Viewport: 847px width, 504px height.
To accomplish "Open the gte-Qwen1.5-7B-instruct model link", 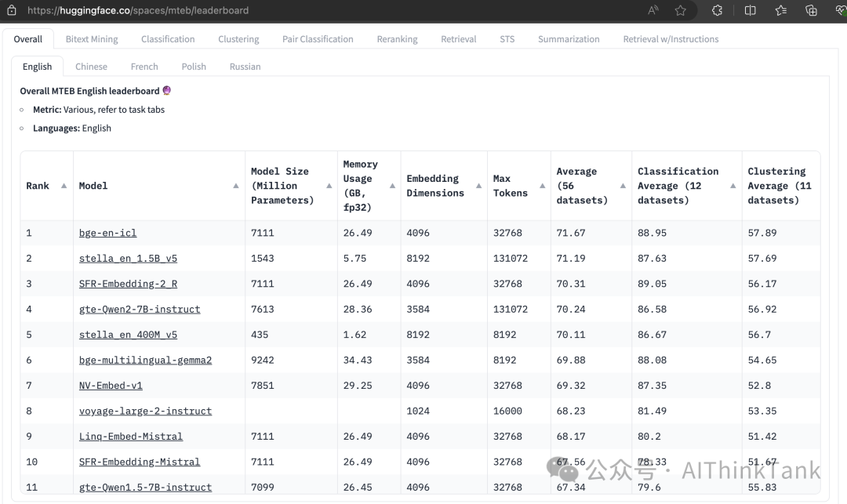I will coord(145,487).
